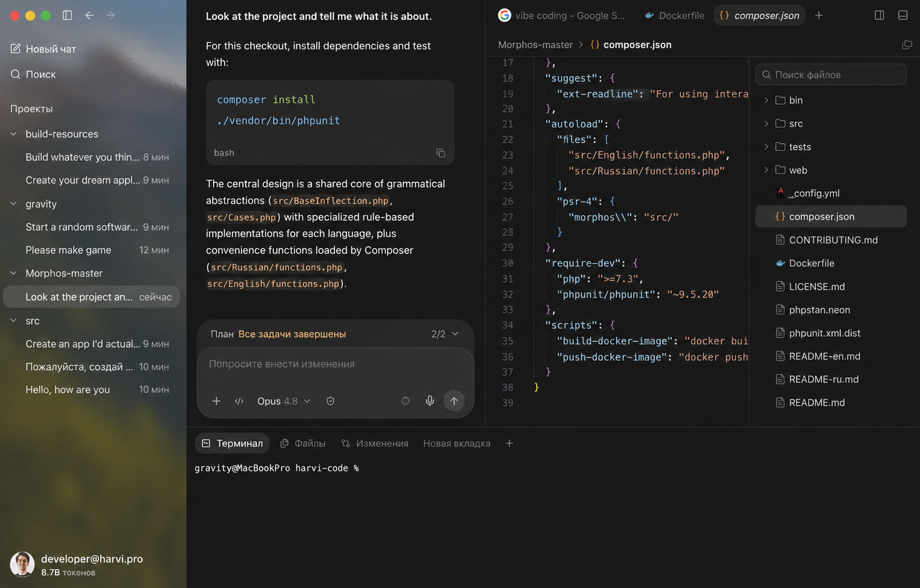The image size is (920, 588).
Task: Switch to the Терминал tab
Action: point(232,444)
